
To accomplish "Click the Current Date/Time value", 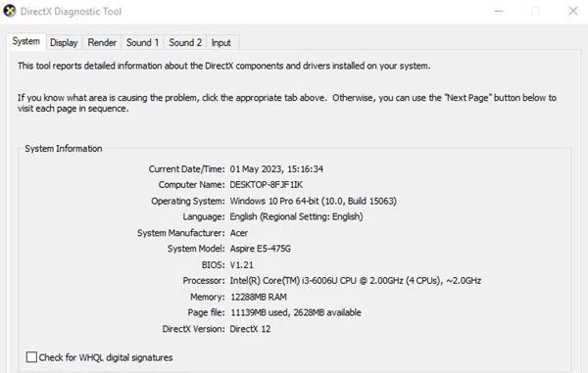I will (276, 169).
